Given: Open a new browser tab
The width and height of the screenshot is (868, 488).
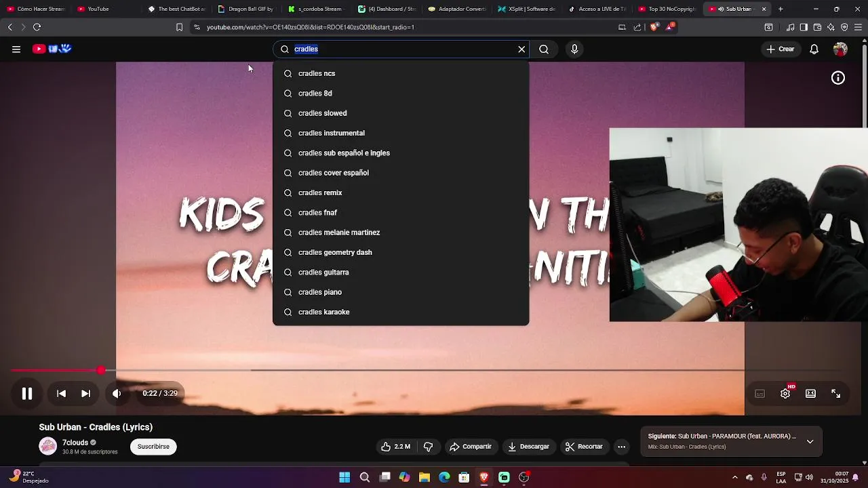Looking at the screenshot, I should 781,9.
